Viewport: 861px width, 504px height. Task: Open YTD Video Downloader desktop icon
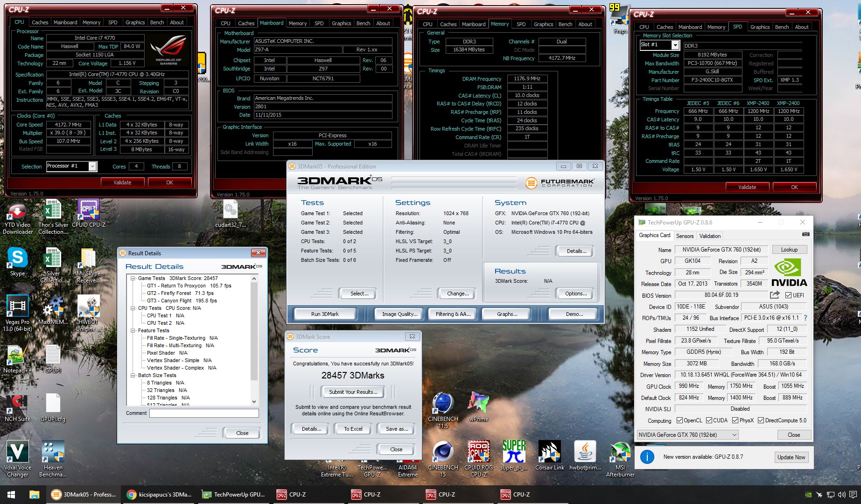tap(18, 217)
